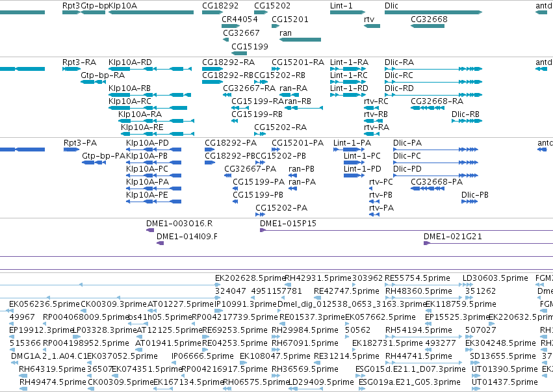This screenshot has height=392, width=553.
Task: Select the Klp10A-PD protein label
Action: pos(148,143)
